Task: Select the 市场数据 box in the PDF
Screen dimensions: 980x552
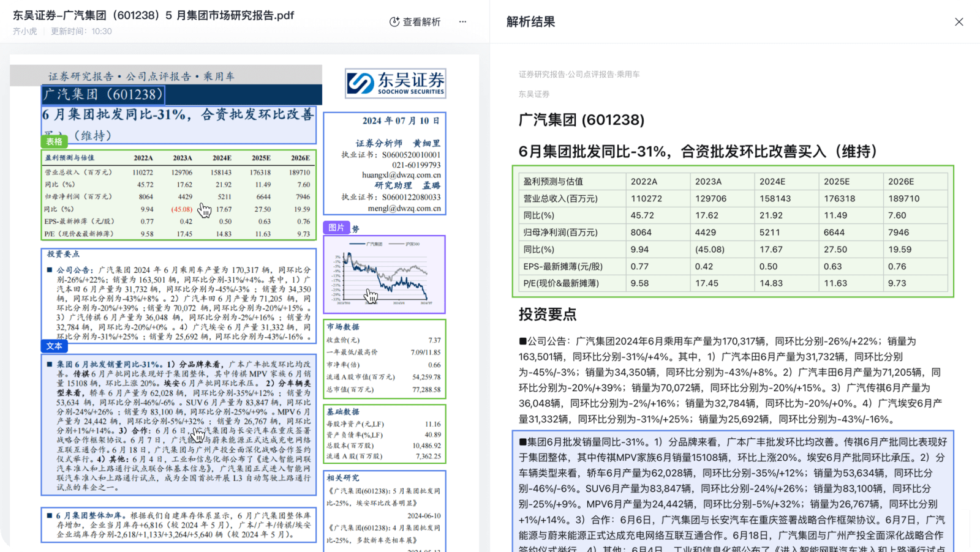Action: click(384, 359)
